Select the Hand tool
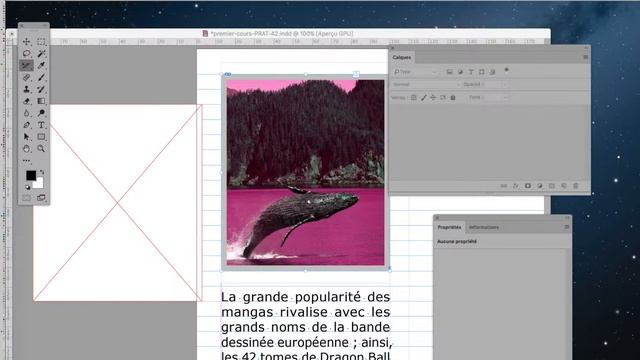The height and width of the screenshot is (360, 640). (27, 149)
